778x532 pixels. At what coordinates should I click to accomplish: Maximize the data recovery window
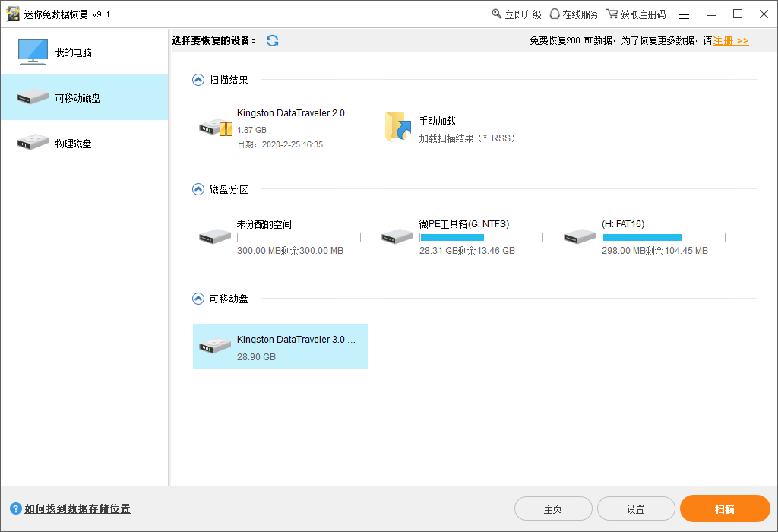737,14
